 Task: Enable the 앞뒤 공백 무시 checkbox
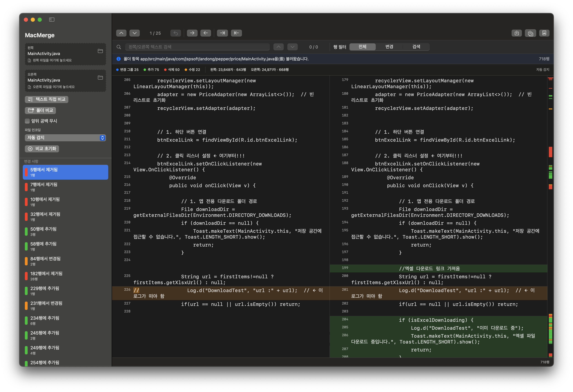pyautogui.click(x=27, y=121)
